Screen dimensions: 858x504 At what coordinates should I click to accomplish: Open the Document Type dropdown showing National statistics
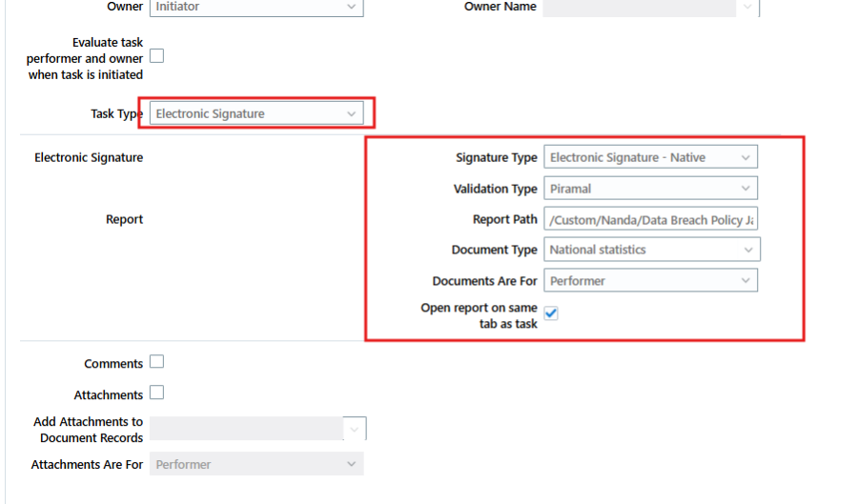click(652, 250)
